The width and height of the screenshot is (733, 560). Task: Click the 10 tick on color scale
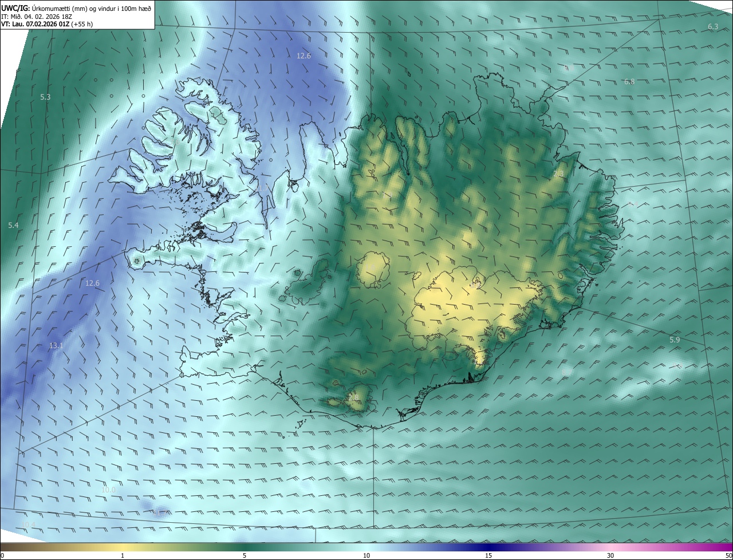366,556
